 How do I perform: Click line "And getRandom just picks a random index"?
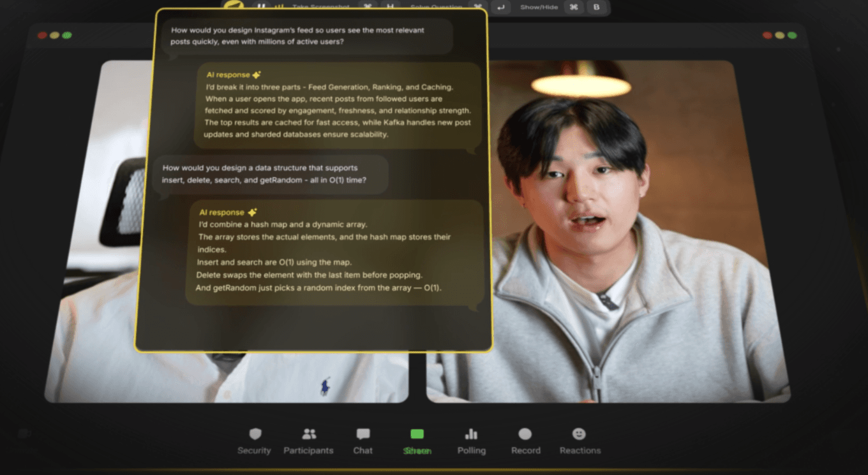click(x=318, y=288)
